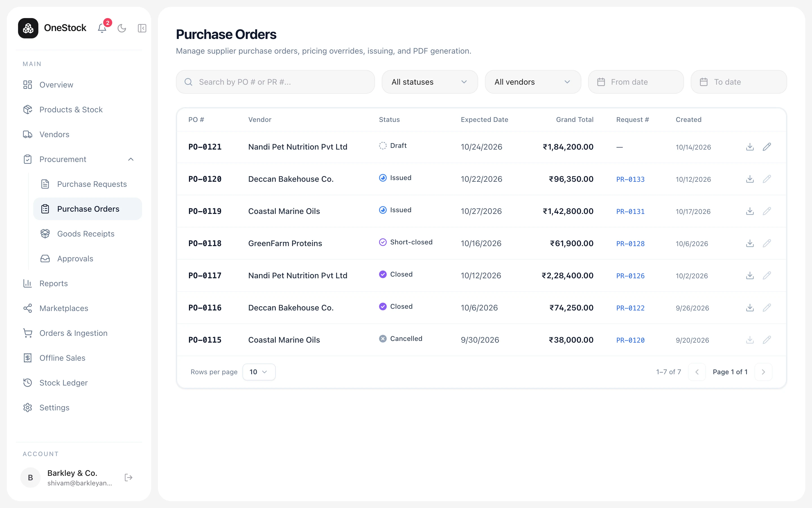
Task: Change rows per page dropdown
Action: [x=259, y=372]
